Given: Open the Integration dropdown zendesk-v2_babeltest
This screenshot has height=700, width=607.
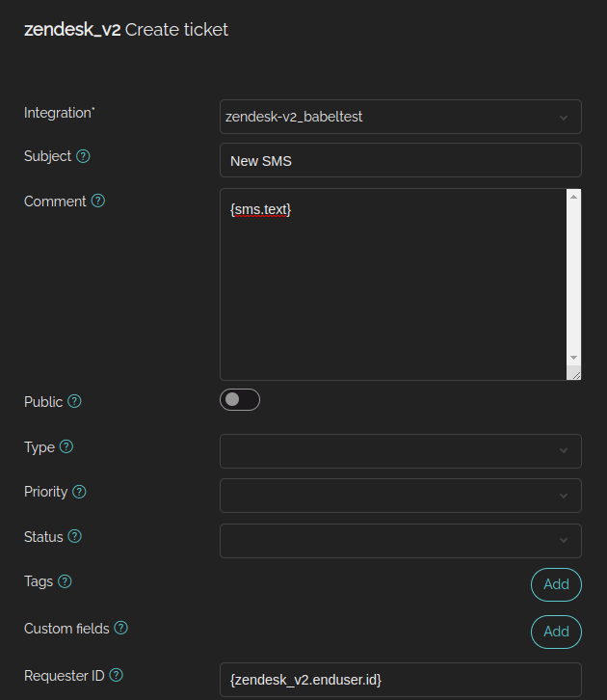Looking at the screenshot, I should [401, 117].
